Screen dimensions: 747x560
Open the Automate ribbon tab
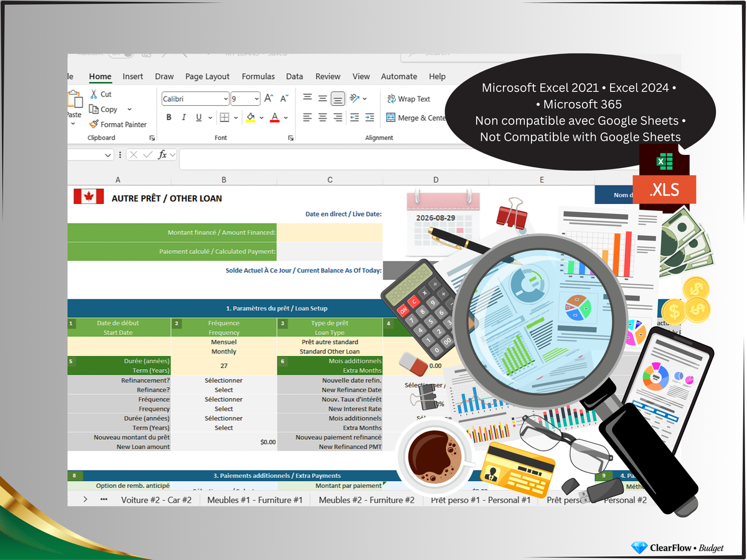[399, 77]
